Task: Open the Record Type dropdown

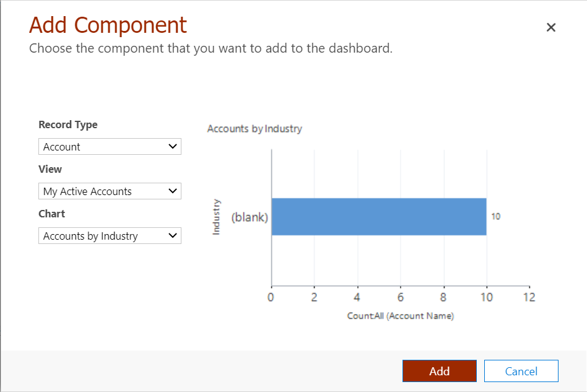Action: [110, 146]
